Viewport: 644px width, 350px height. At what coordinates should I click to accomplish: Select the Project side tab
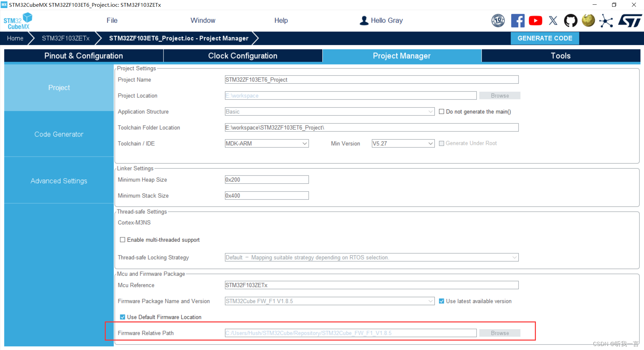59,88
